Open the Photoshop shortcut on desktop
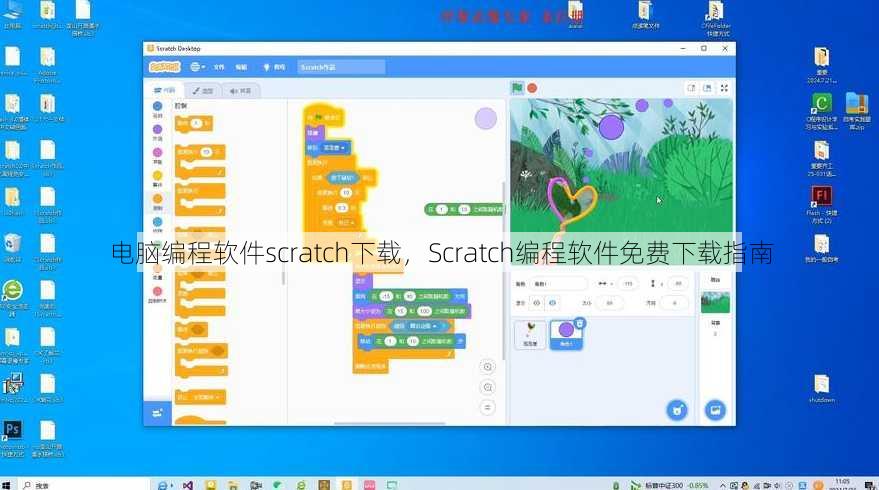Screen dimensions: 879x490 (x=12, y=438)
